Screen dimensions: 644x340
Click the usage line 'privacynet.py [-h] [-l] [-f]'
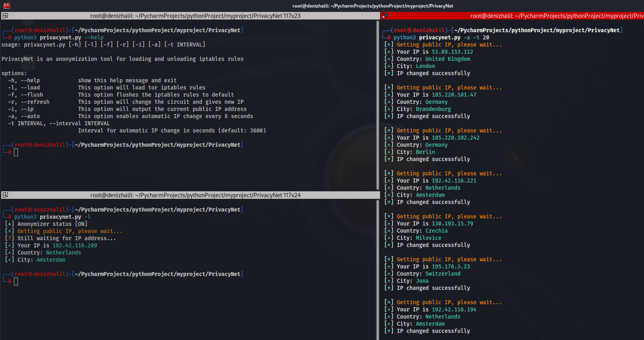pos(103,45)
